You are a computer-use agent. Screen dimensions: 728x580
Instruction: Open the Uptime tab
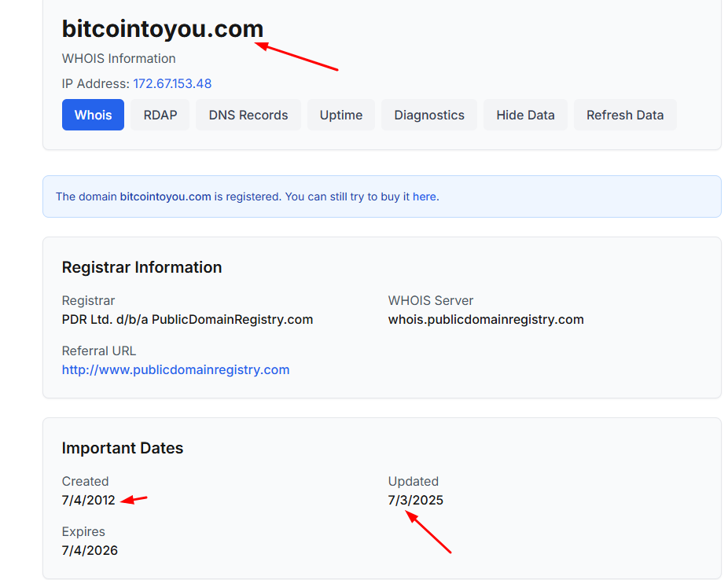pos(341,115)
